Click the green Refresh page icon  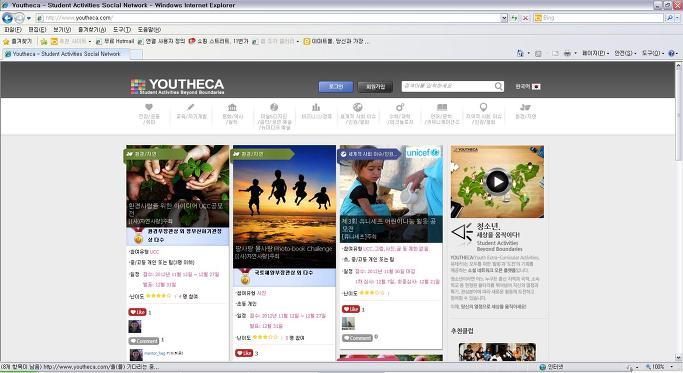pyautogui.click(x=514, y=18)
